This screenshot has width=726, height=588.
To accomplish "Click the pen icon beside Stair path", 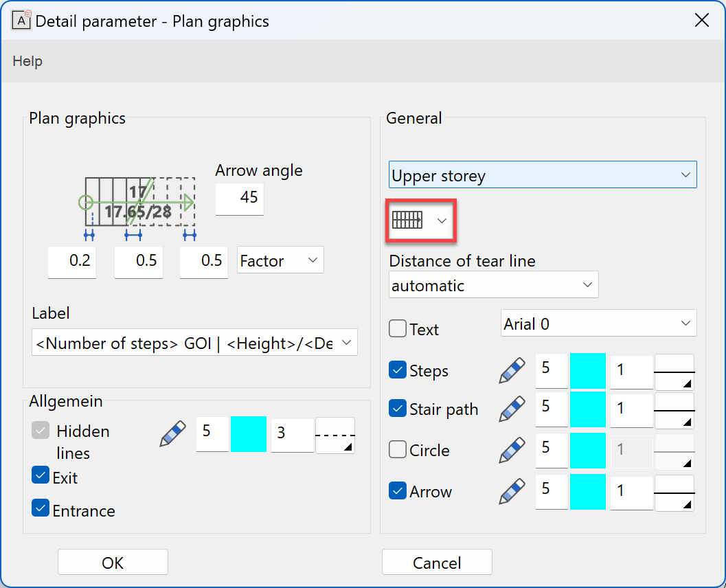I will (x=511, y=409).
